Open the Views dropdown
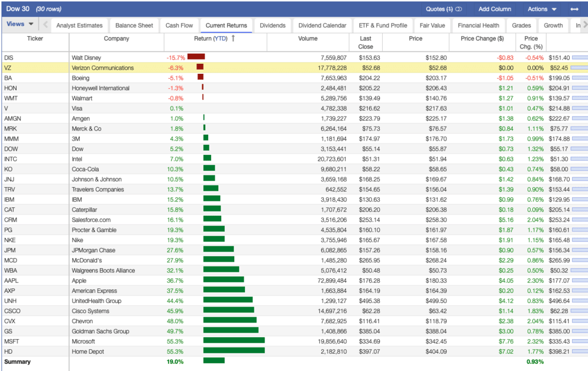 [20, 24]
